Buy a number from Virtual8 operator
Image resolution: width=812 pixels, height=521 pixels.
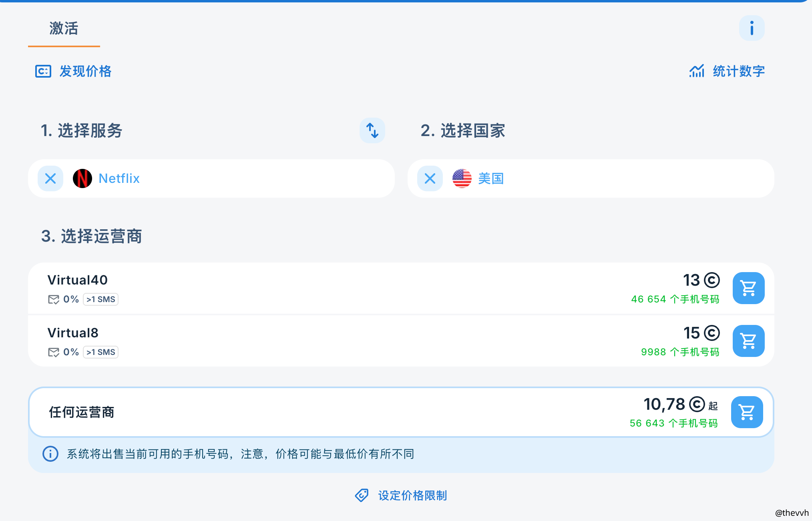click(x=748, y=341)
